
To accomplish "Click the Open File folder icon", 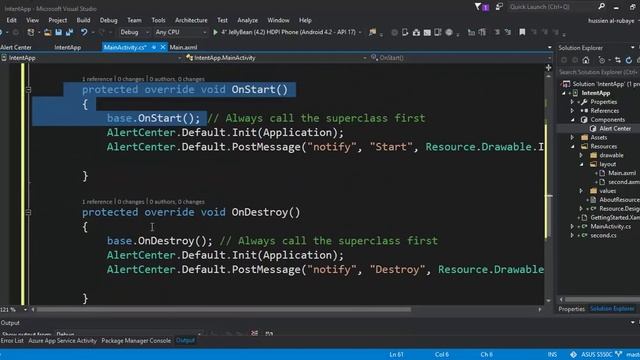I will pos(48,32).
